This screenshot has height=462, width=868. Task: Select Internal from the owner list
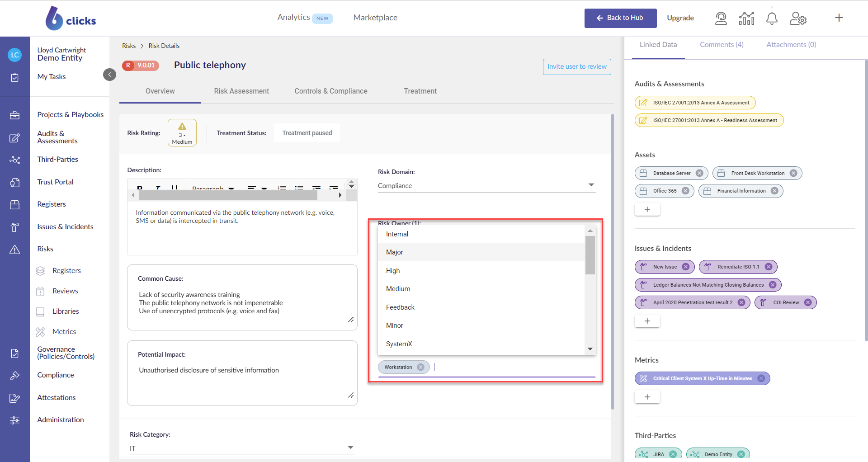[x=481, y=234]
